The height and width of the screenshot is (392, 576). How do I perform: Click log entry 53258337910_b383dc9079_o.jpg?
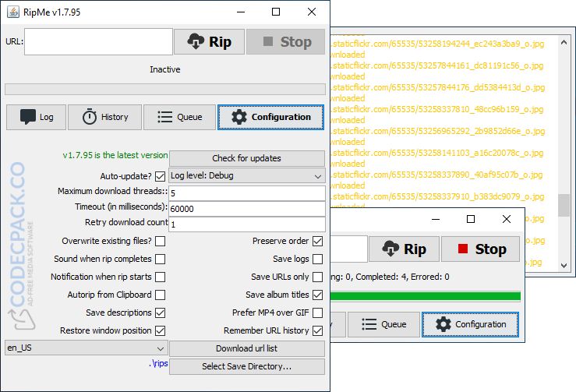(x=437, y=196)
